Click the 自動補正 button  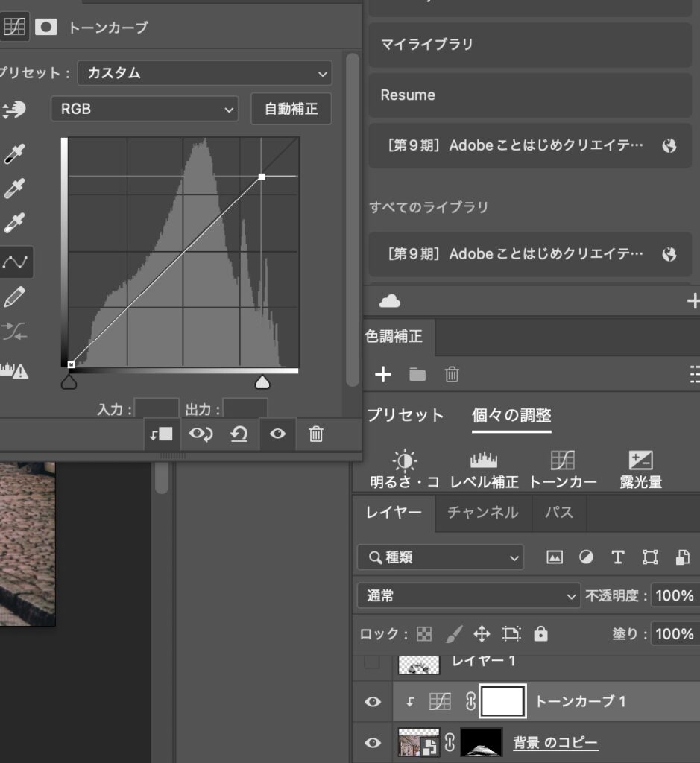pyautogui.click(x=291, y=109)
